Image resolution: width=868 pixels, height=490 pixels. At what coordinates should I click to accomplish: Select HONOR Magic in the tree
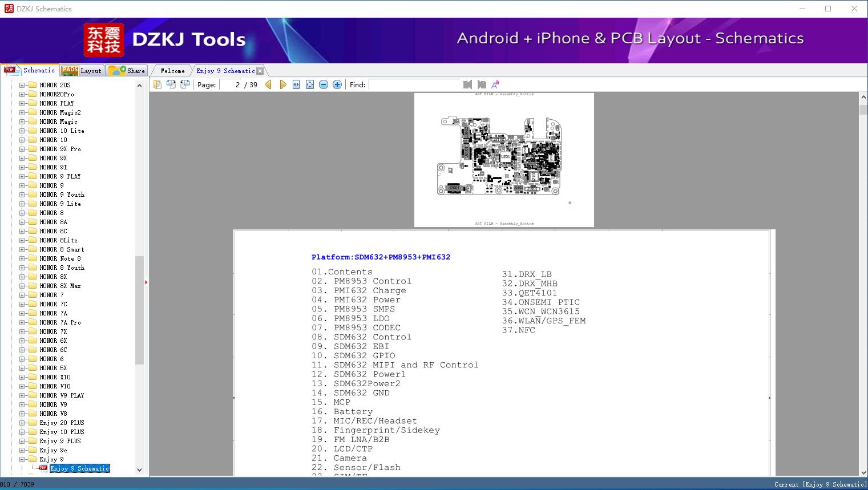(x=58, y=122)
